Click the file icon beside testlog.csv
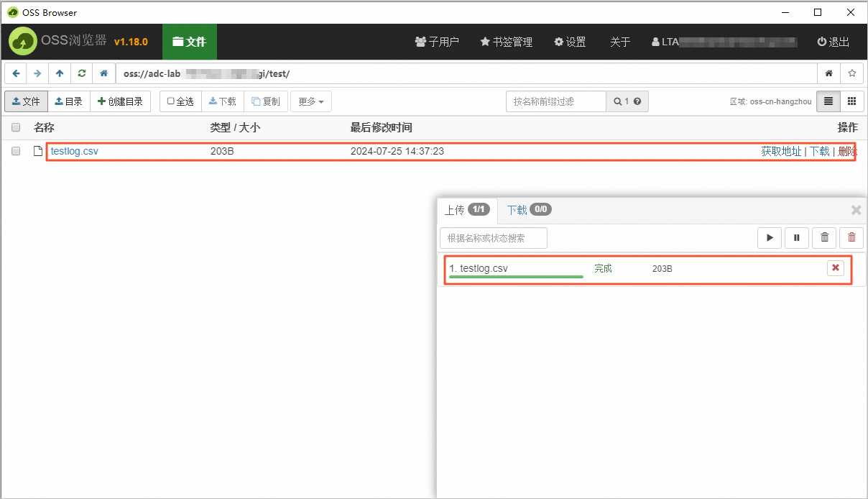 (39, 151)
